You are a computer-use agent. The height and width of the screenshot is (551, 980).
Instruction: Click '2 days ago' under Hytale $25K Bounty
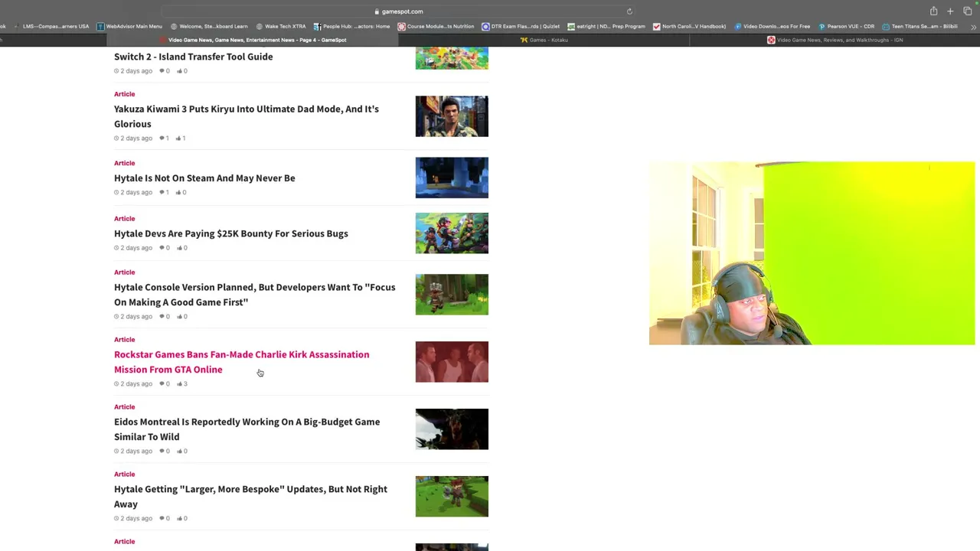133,248
